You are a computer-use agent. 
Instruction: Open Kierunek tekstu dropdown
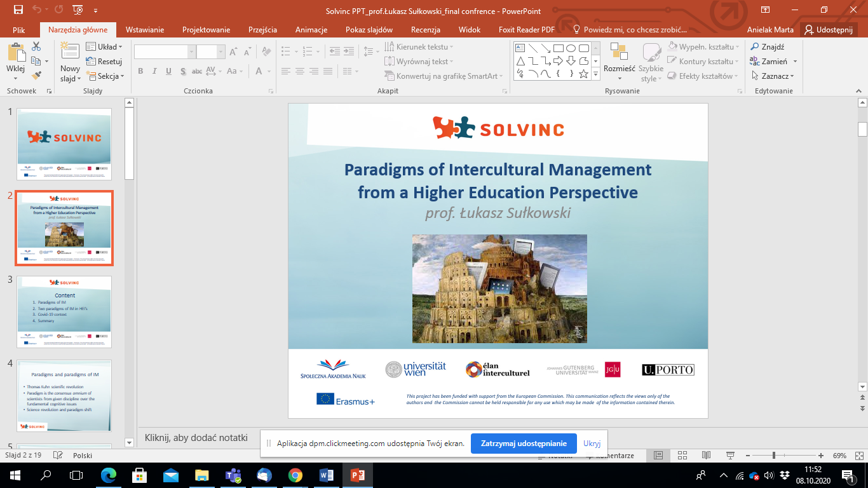coord(419,47)
